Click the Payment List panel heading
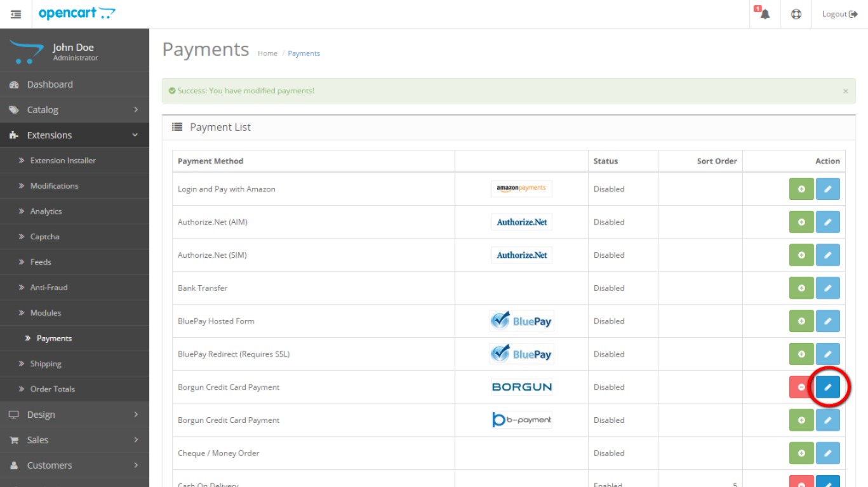 [x=220, y=127]
